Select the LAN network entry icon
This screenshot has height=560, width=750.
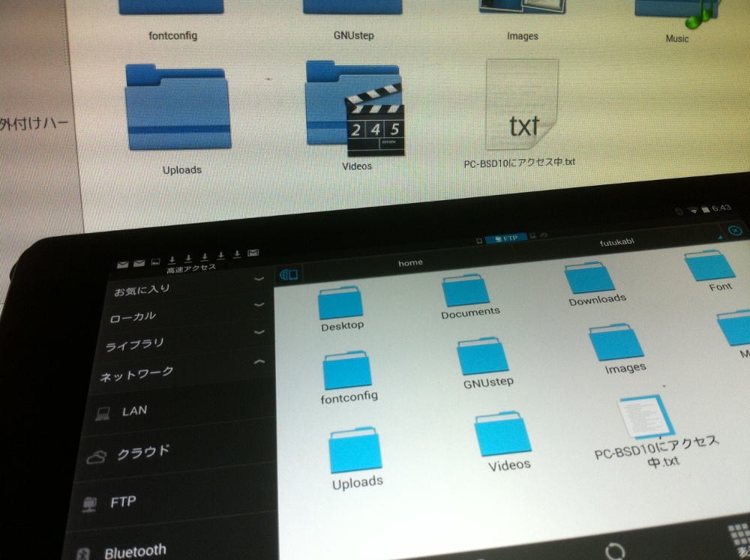103,413
